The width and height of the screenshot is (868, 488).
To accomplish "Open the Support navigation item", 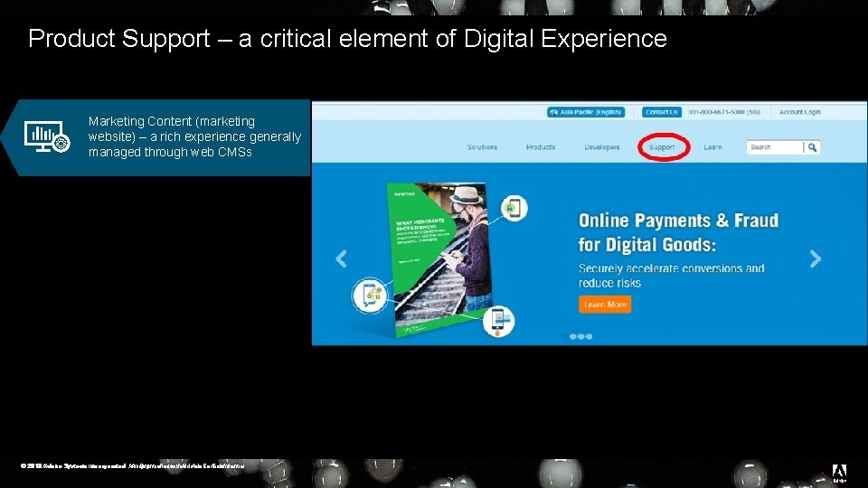I will click(662, 147).
